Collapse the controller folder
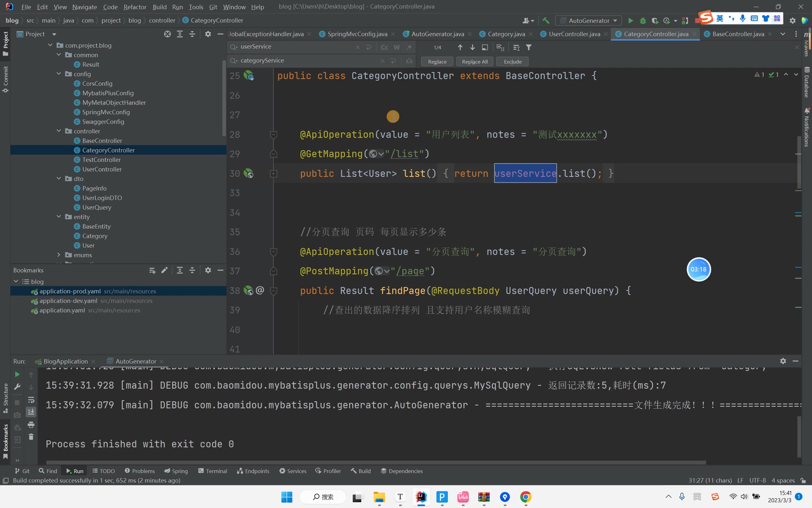 [59, 131]
